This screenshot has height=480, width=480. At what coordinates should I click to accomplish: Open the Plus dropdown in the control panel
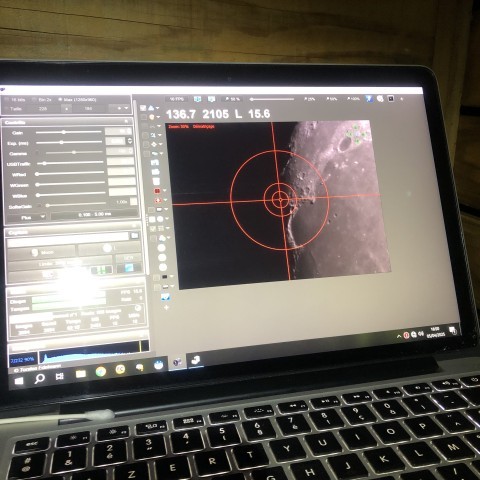(27, 217)
